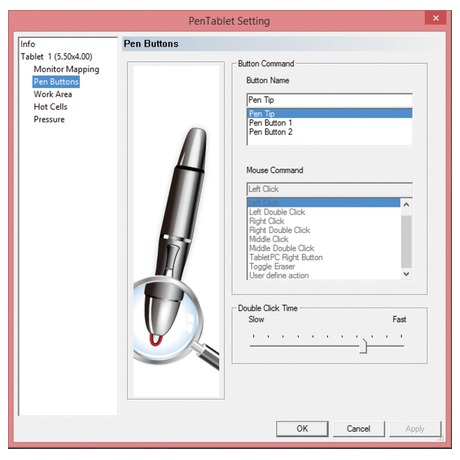Screen dimensions: 460x460
Task: Select Right Click mouse command
Action: click(324, 221)
